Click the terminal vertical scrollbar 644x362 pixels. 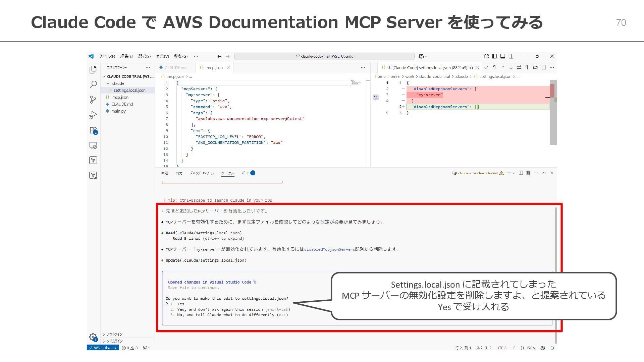pos(556,276)
